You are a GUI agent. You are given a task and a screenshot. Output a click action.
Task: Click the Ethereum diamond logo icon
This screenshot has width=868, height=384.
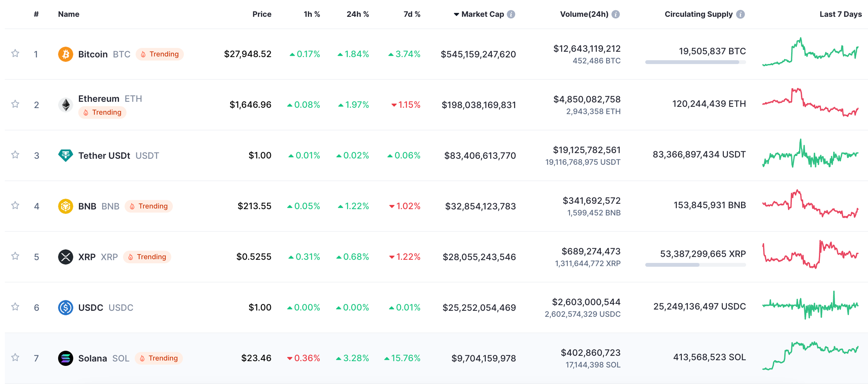tap(66, 105)
